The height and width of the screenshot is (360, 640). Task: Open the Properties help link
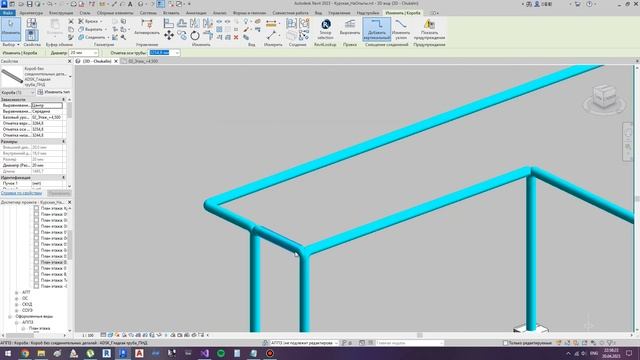tap(21, 193)
